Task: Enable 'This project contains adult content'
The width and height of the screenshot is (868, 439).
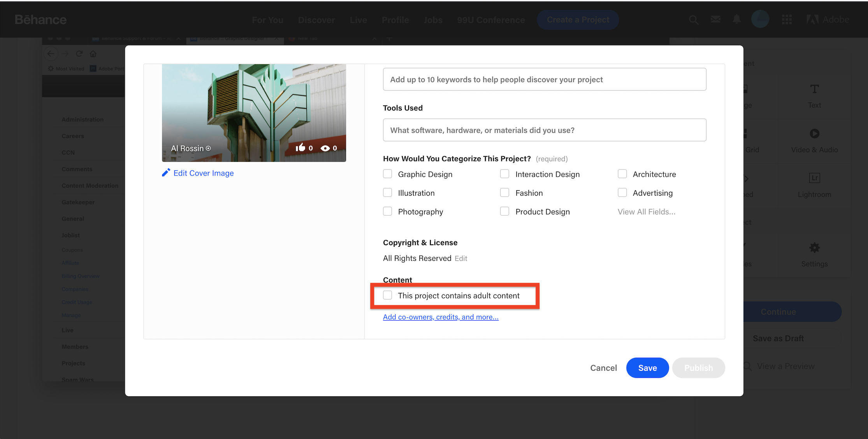Action: coord(387,295)
